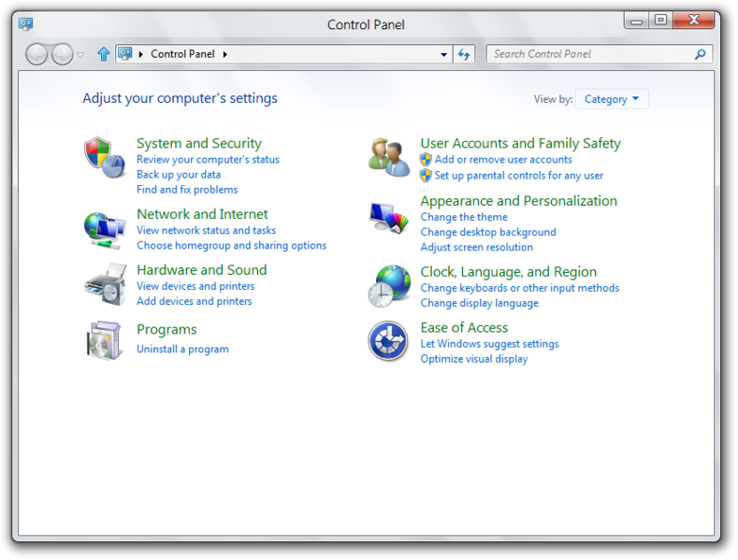This screenshot has height=560, width=738.
Task: Click Add or remove user accounts
Action: [503, 160]
